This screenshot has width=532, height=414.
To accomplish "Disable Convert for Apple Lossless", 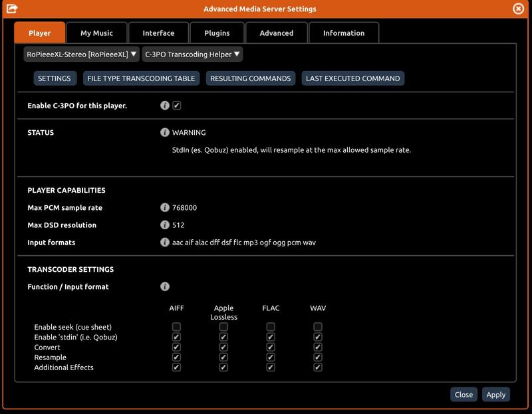I will [x=223, y=347].
